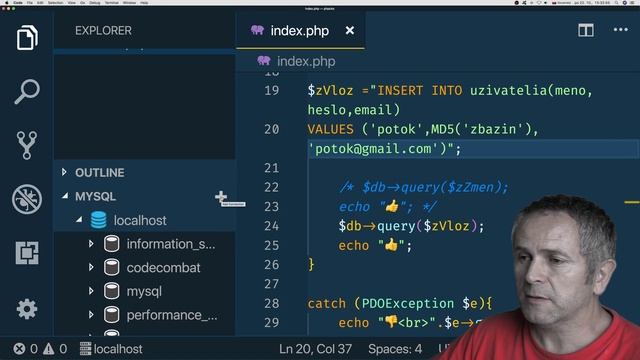Click the localhost database stack icon
The width and height of the screenshot is (640, 360).
tap(99, 220)
